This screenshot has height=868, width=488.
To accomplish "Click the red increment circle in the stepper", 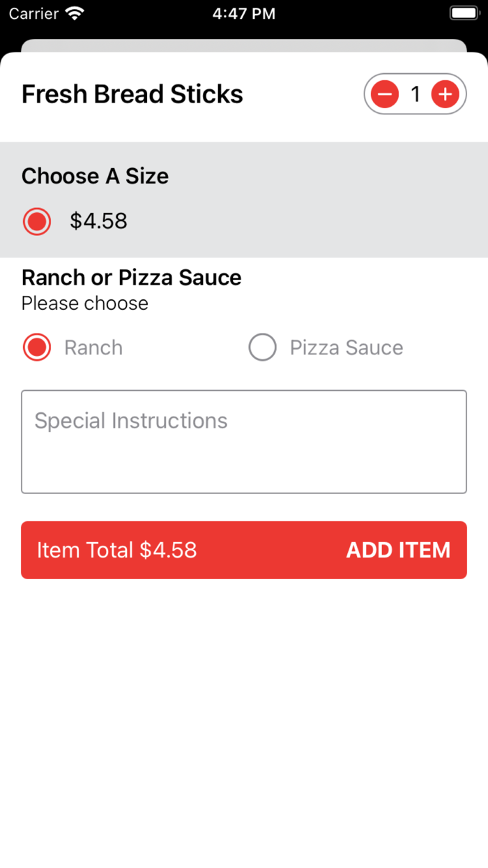I will [445, 93].
